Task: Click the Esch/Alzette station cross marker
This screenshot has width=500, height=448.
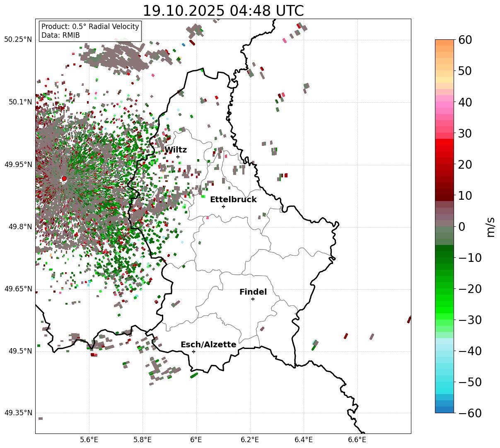Action: tap(193, 351)
